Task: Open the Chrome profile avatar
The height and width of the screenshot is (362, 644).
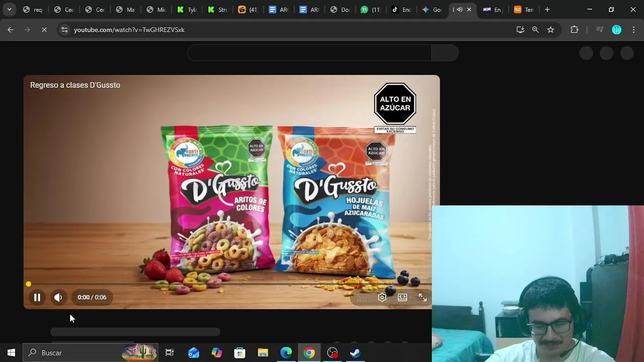Action: (616, 30)
